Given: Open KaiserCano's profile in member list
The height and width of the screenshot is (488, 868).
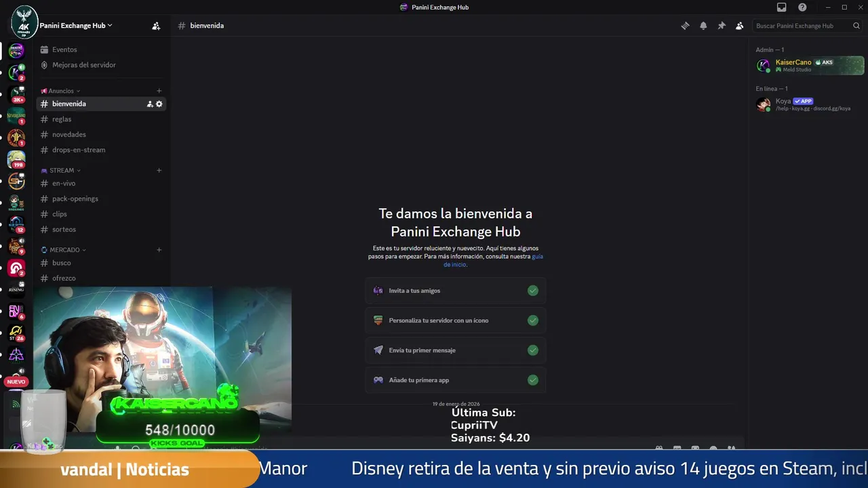Looking at the screenshot, I should point(810,65).
